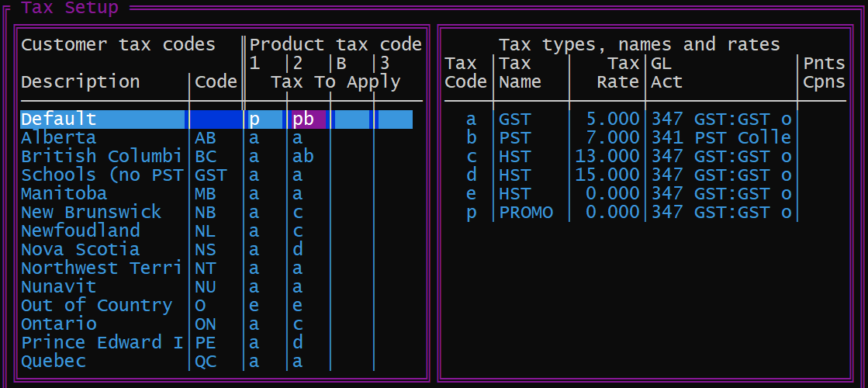Select the Nunavit customer row
Image resolution: width=868 pixels, height=388 pixels.
pos(58,287)
